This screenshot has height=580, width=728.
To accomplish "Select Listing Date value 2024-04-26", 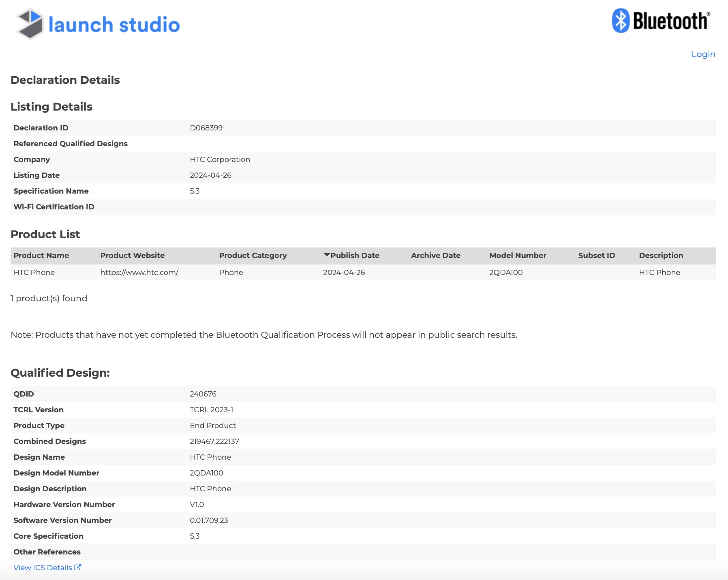I will 211,175.
